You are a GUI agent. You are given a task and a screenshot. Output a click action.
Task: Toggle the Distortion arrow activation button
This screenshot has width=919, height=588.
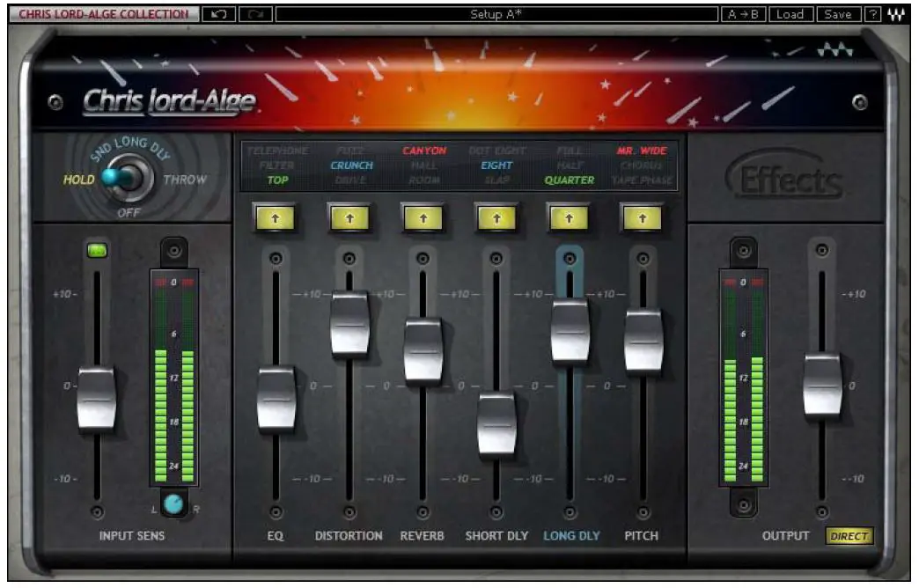pos(349,217)
